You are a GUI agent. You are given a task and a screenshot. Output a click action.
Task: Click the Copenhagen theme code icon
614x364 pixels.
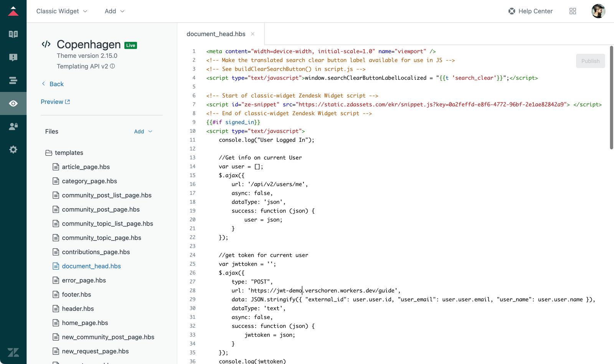pyautogui.click(x=46, y=44)
